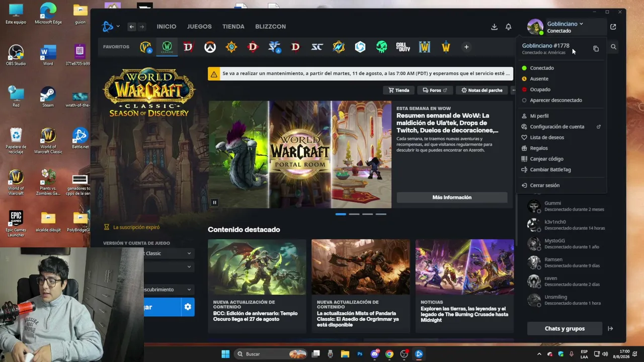Open game settings gear next to play button

(x=188, y=307)
